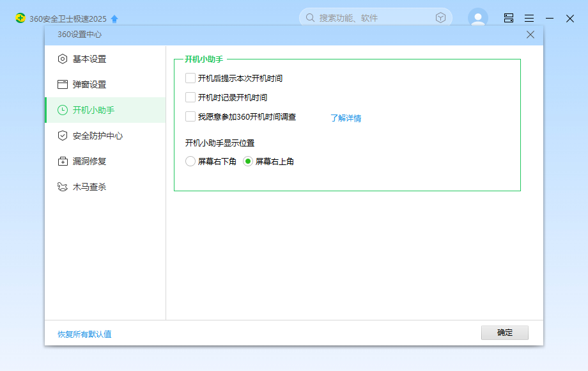Open the hamburger main menu

pyautogui.click(x=529, y=19)
